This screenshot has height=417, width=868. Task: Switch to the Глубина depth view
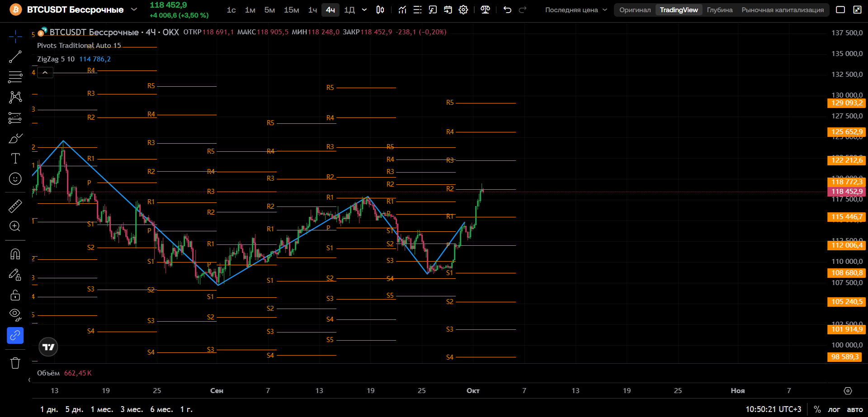720,10
